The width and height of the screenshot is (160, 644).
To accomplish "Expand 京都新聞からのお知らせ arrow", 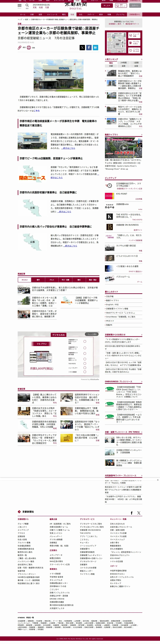I will click(142, 334).
